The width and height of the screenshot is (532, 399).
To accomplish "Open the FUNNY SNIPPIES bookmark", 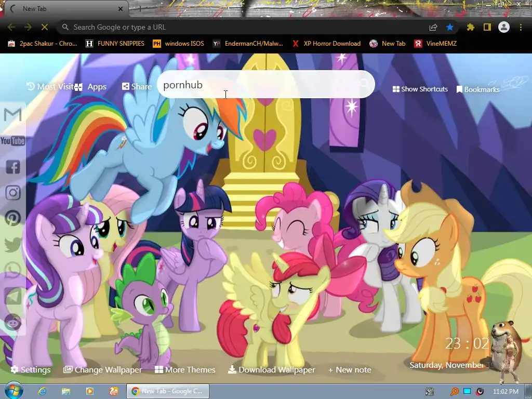I will pyautogui.click(x=115, y=44).
